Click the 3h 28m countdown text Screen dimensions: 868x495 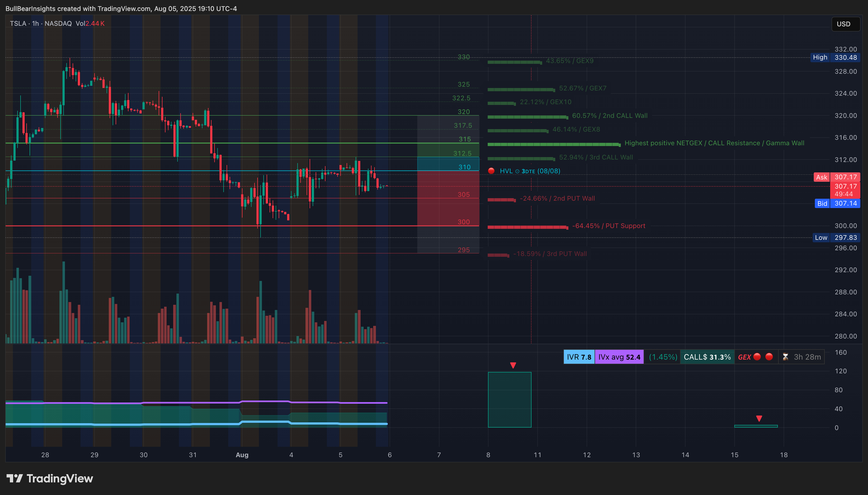click(x=807, y=357)
